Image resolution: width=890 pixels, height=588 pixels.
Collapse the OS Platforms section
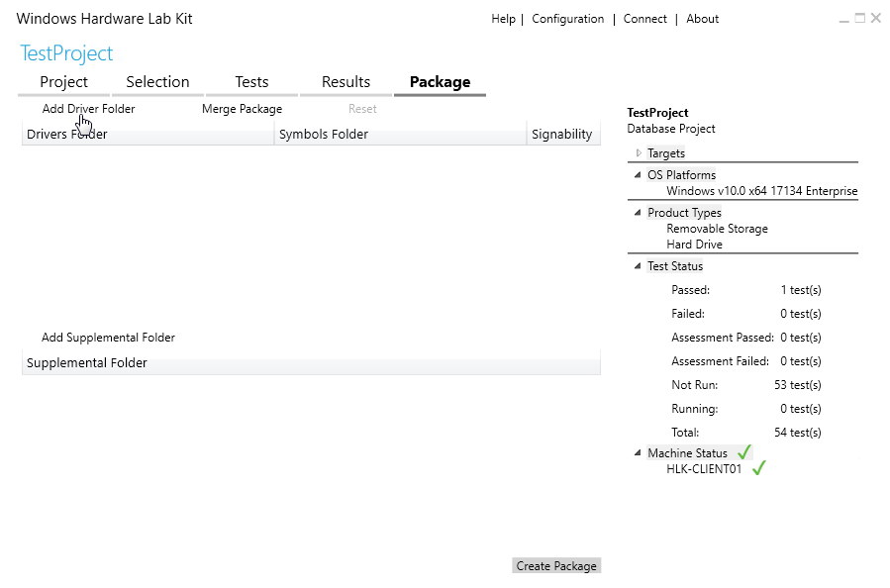(638, 175)
